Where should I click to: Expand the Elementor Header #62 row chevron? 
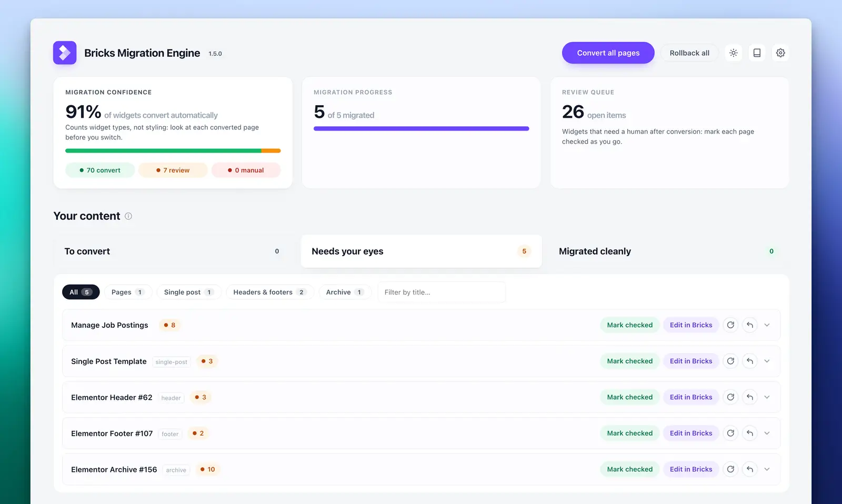pyautogui.click(x=767, y=397)
